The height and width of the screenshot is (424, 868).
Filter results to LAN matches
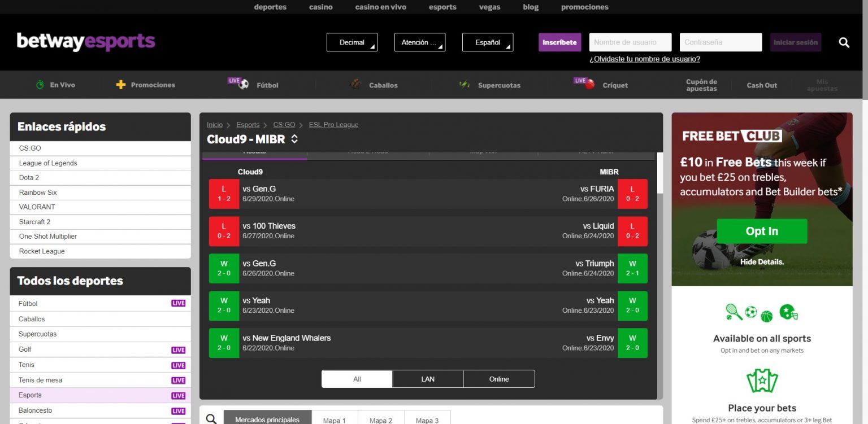(428, 379)
